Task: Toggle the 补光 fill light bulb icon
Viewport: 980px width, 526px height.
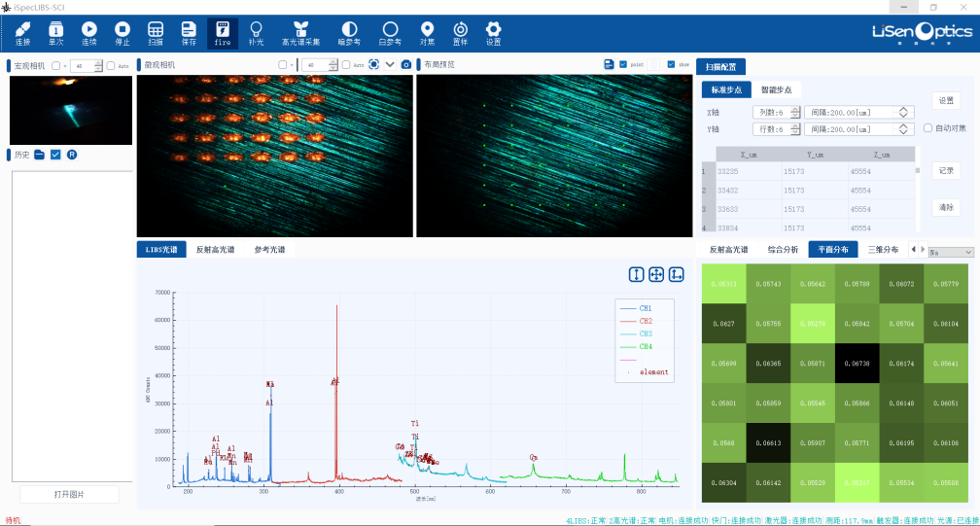Action: pyautogui.click(x=256, y=34)
